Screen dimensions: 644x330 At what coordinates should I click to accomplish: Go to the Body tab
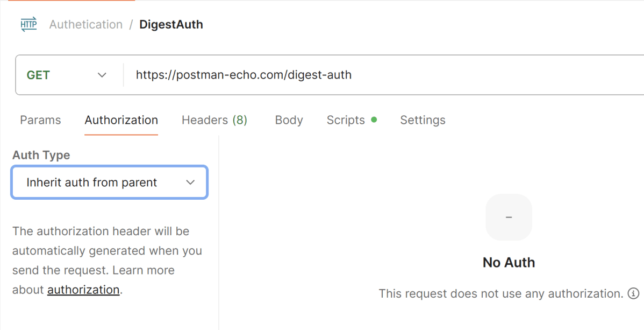pos(289,120)
